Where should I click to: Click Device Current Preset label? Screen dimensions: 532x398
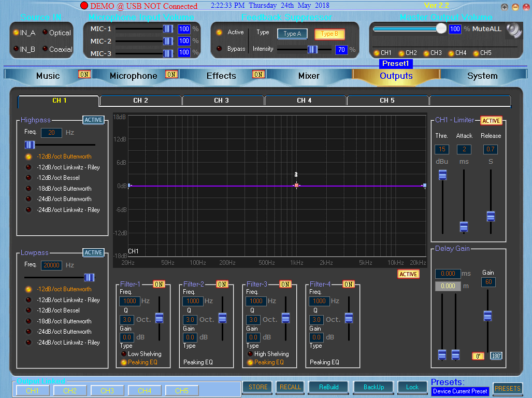click(x=459, y=391)
